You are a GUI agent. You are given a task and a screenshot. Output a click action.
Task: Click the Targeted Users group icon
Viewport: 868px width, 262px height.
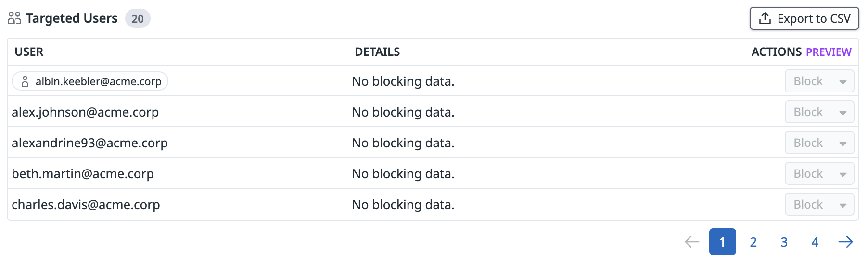(14, 18)
